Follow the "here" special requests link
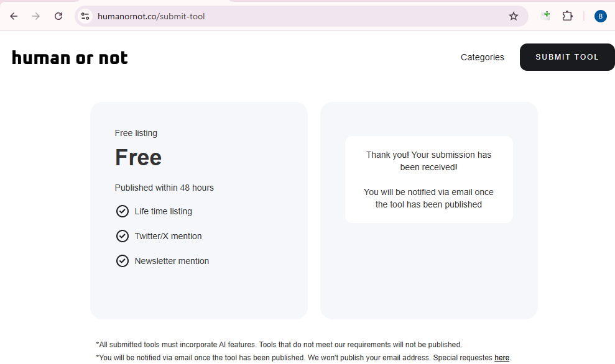Screen dimensions: 615x364 501,358
